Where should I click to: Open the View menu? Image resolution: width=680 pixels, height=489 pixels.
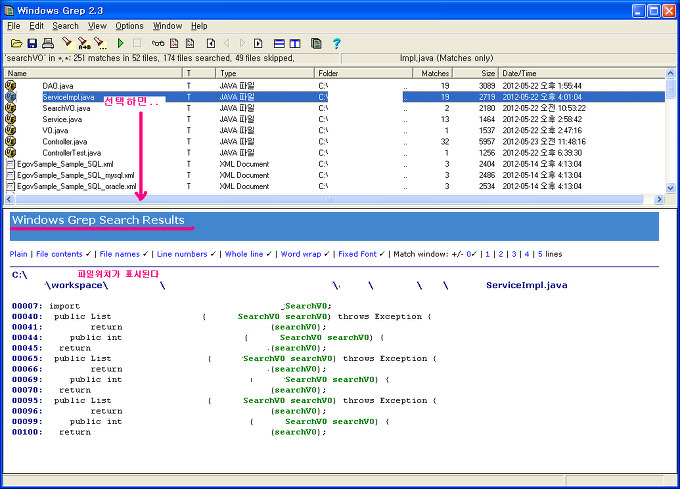click(x=97, y=26)
